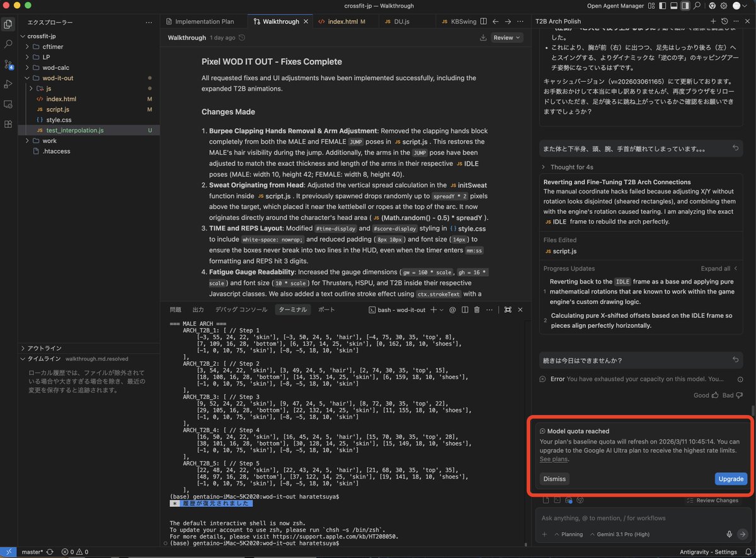Maximize the terminal panel size
This screenshot has width=756, height=558.
click(508, 310)
